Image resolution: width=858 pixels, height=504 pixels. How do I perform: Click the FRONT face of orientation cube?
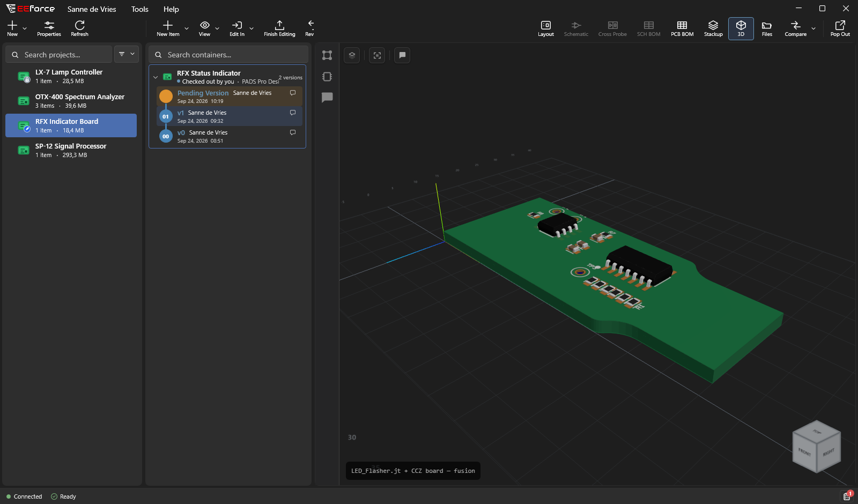coord(804,452)
